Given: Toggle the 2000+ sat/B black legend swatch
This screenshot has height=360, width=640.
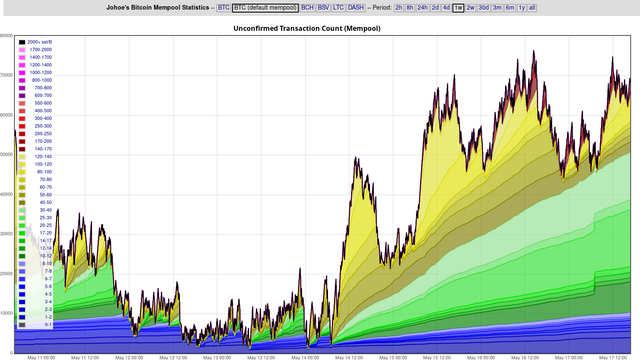Looking at the screenshot, I should click(22, 42).
